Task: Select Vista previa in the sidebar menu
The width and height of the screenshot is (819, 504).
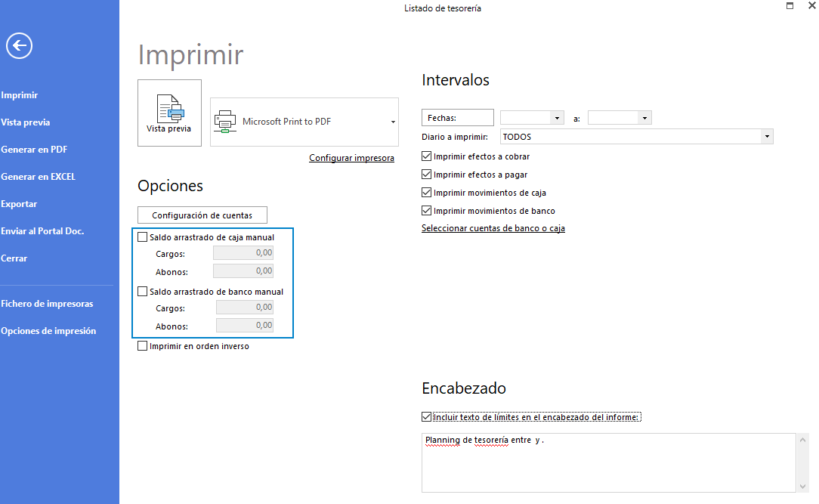Action: point(26,122)
